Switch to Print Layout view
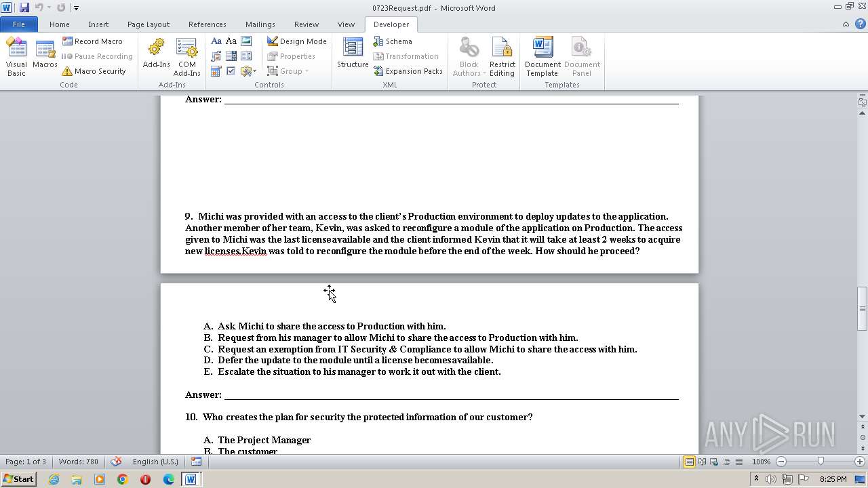This screenshot has height=488, width=868. point(689,462)
